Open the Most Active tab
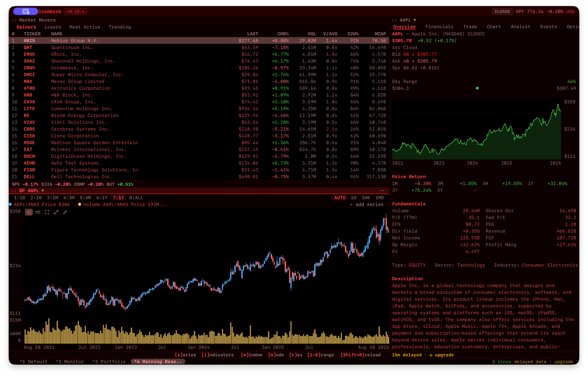Viewport: 588px width, 376px height. (x=85, y=27)
